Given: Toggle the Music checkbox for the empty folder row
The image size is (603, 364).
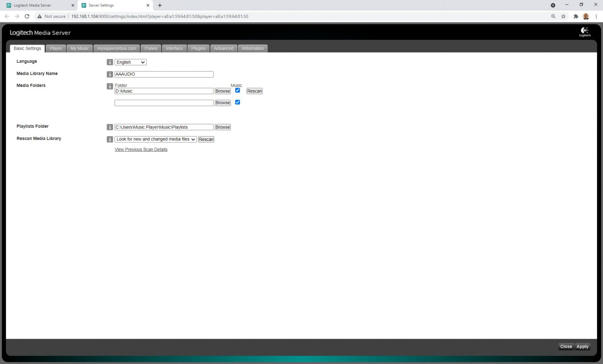Looking at the screenshot, I should pyautogui.click(x=237, y=102).
